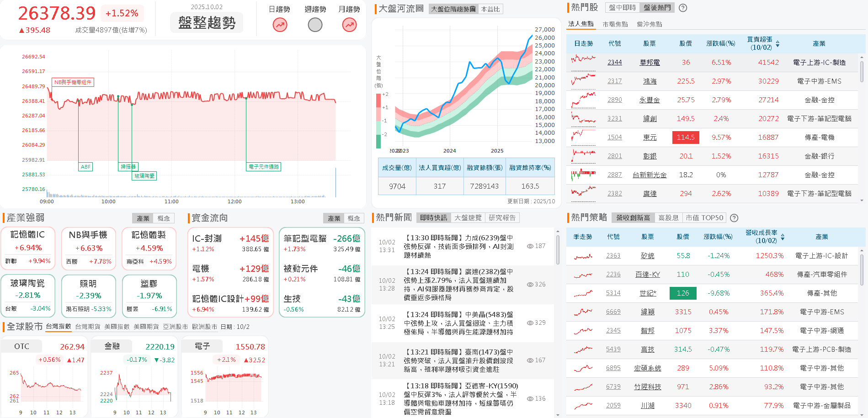Click the view-count eye icon showing 326
The height and width of the screenshot is (418, 868).
[530, 285]
